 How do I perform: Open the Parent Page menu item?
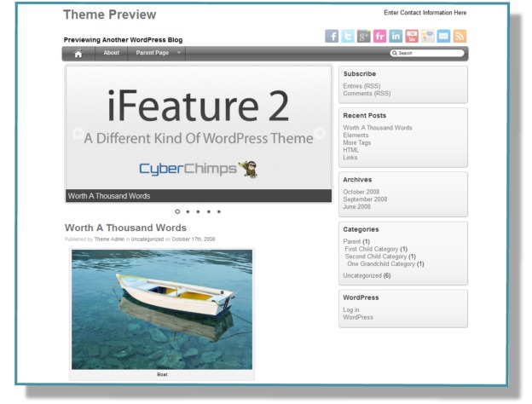[153, 53]
